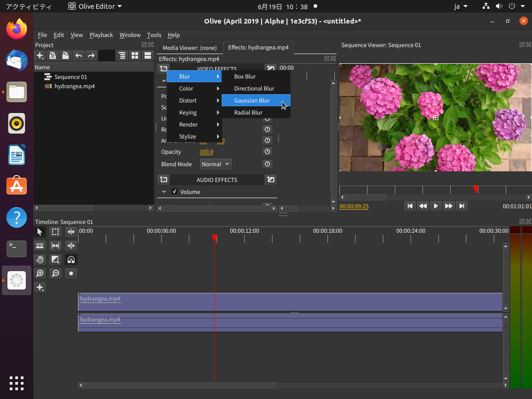Select the Razor tool in timeline

tap(40, 246)
